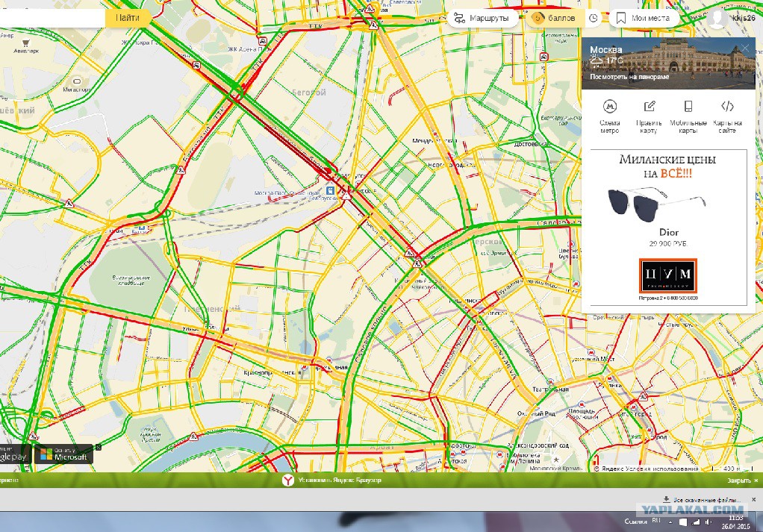The image size is (763, 532).
Task: Click the Править карту pencil icon
Action: tap(649, 106)
